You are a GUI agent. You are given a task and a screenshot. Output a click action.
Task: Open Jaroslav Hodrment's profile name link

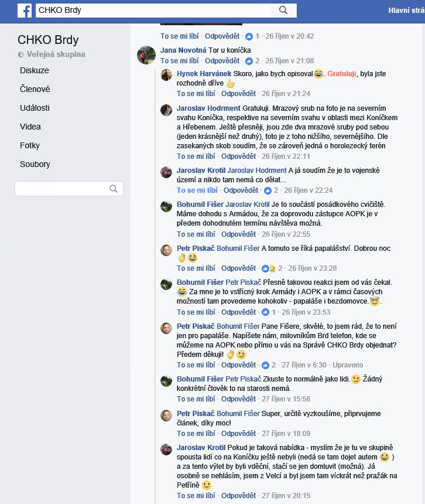click(x=208, y=108)
